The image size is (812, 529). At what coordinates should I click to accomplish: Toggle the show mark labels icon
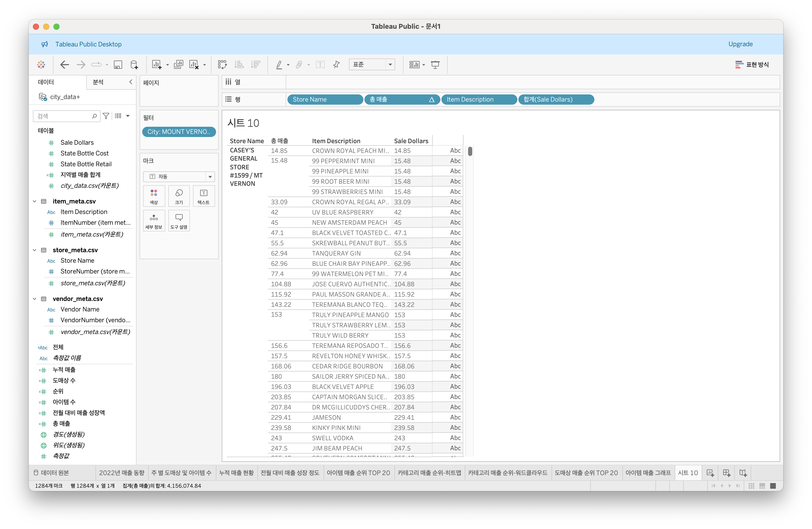320,65
